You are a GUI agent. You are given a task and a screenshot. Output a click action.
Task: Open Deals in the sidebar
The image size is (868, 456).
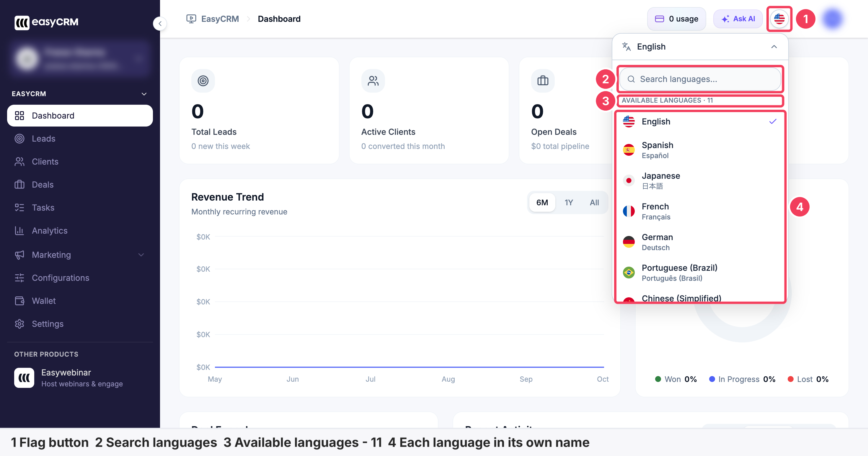[x=80, y=185]
